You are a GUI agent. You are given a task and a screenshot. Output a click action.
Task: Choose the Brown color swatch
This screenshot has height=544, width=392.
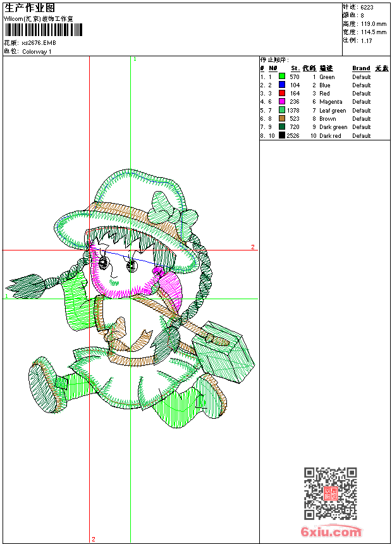pos(282,118)
